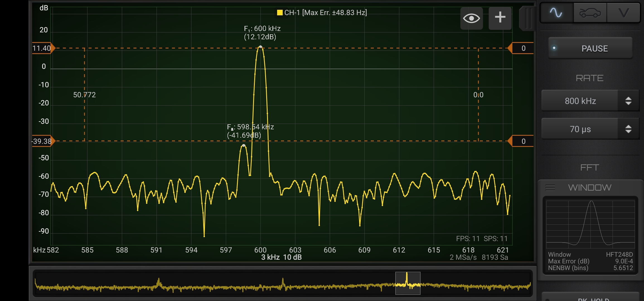This screenshot has width=644, height=301.
Task: Click the CH-1 Max Err. ±48.83 Hz label
Action: tap(325, 13)
